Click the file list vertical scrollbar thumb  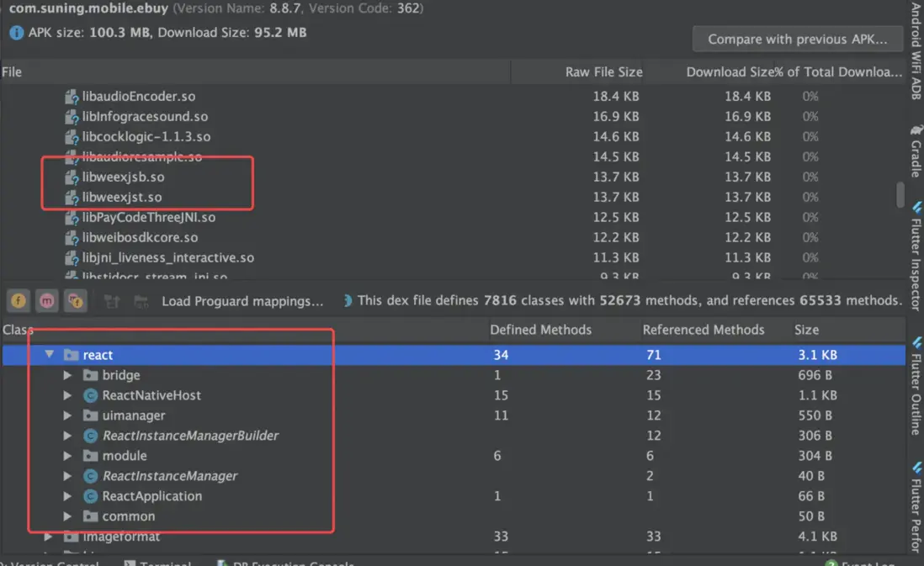[x=900, y=193]
